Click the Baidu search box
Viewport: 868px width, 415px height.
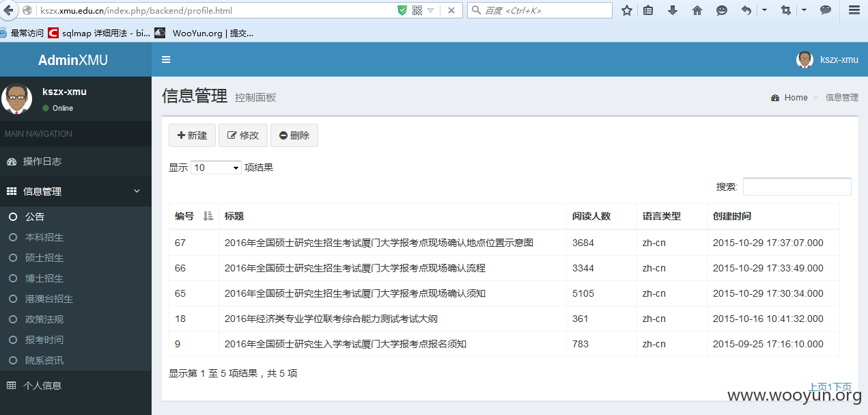540,10
